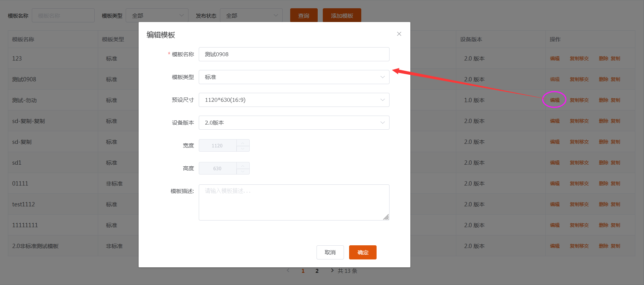
Task: Open the 发布状态 filter dropdown
Action: [251, 16]
